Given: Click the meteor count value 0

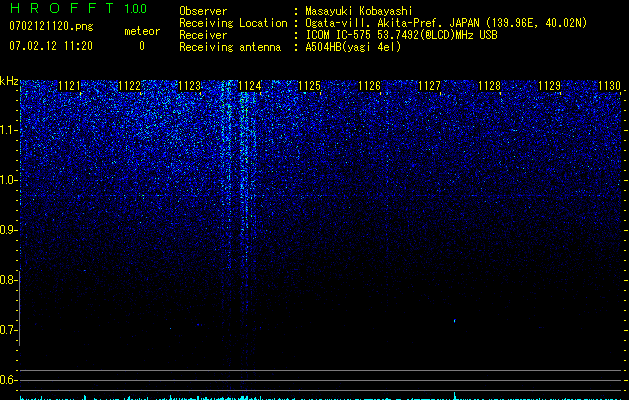Looking at the screenshot, I should [x=142, y=46].
